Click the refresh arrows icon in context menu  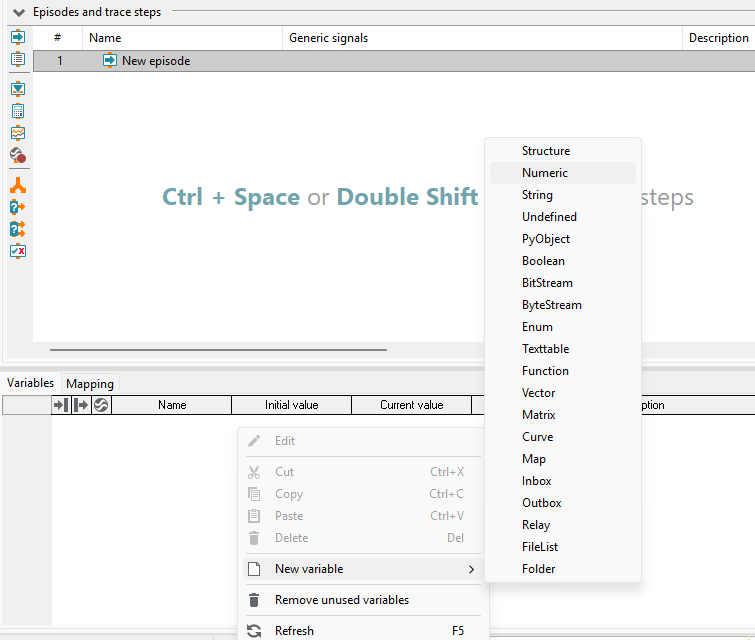[254, 631]
